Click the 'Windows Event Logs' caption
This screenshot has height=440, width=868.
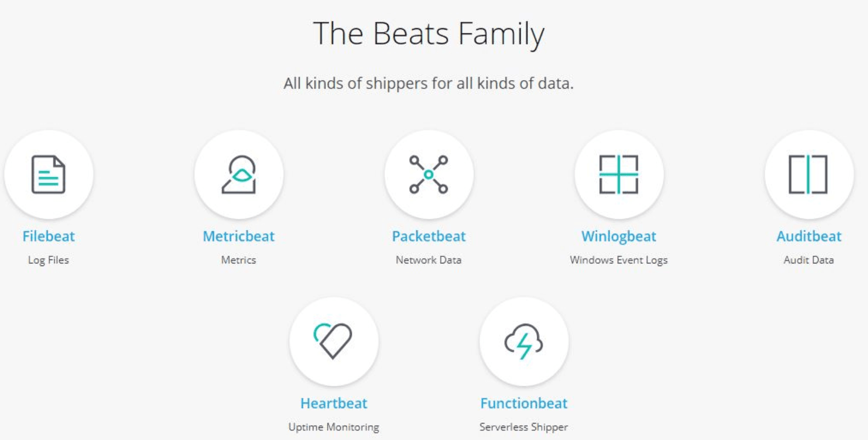618,260
